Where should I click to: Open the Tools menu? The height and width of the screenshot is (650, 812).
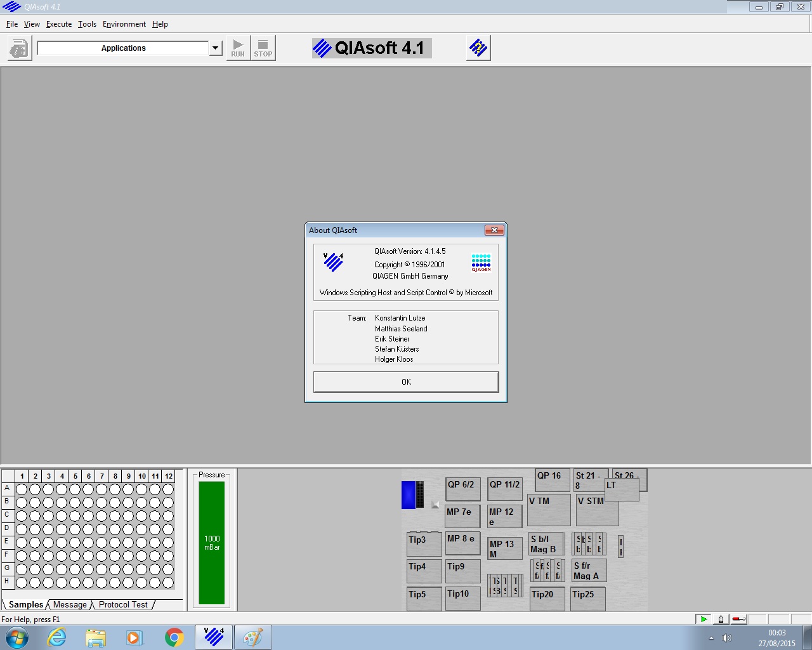coord(87,24)
